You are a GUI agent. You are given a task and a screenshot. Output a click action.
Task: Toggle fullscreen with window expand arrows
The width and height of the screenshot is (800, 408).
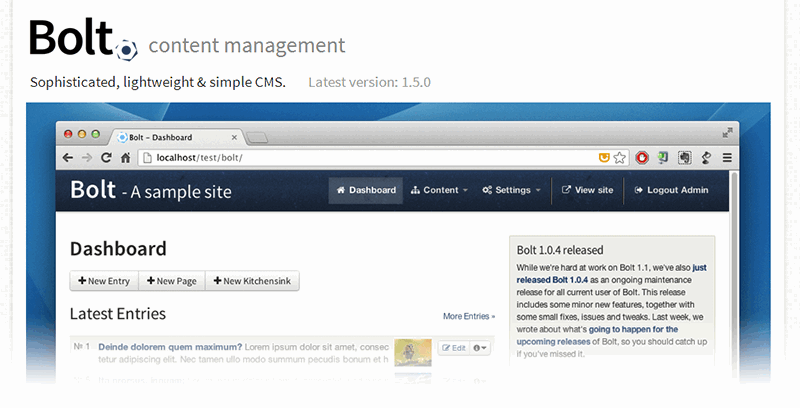[x=728, y=133]
